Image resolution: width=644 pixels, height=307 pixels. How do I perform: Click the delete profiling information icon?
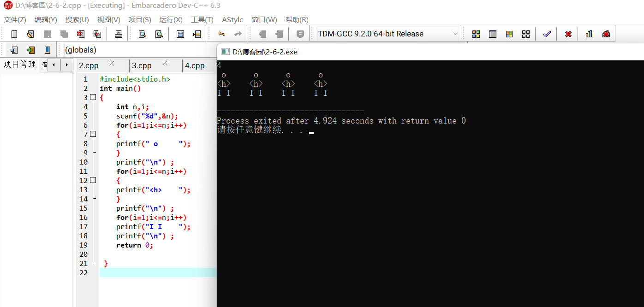point(606,34)
